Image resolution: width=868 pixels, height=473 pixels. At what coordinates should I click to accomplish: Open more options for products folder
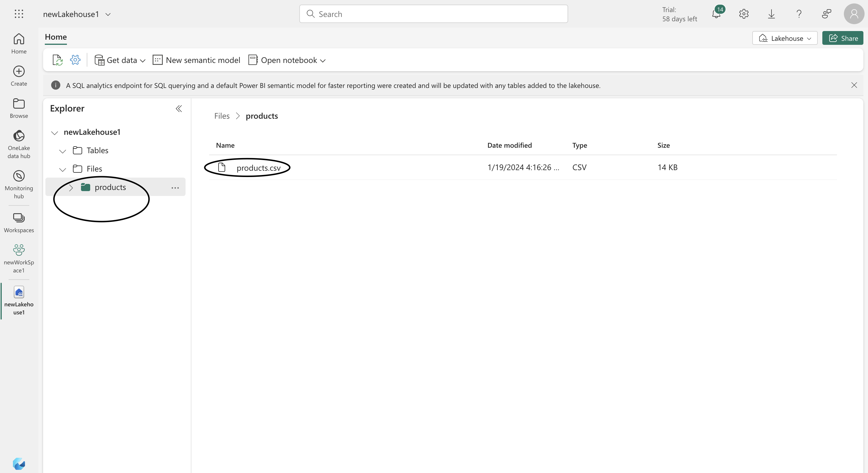click(175, 187)
